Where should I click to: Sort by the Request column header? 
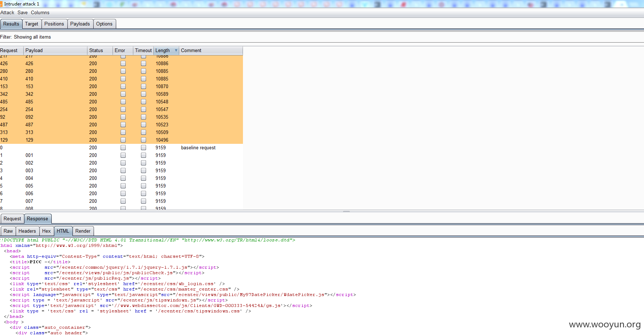(12, 51)
